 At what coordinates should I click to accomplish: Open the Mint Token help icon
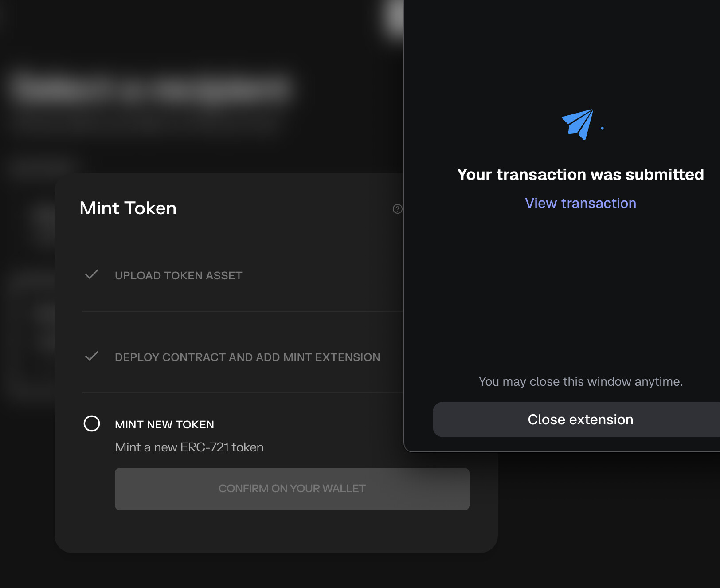pos(397,209)
